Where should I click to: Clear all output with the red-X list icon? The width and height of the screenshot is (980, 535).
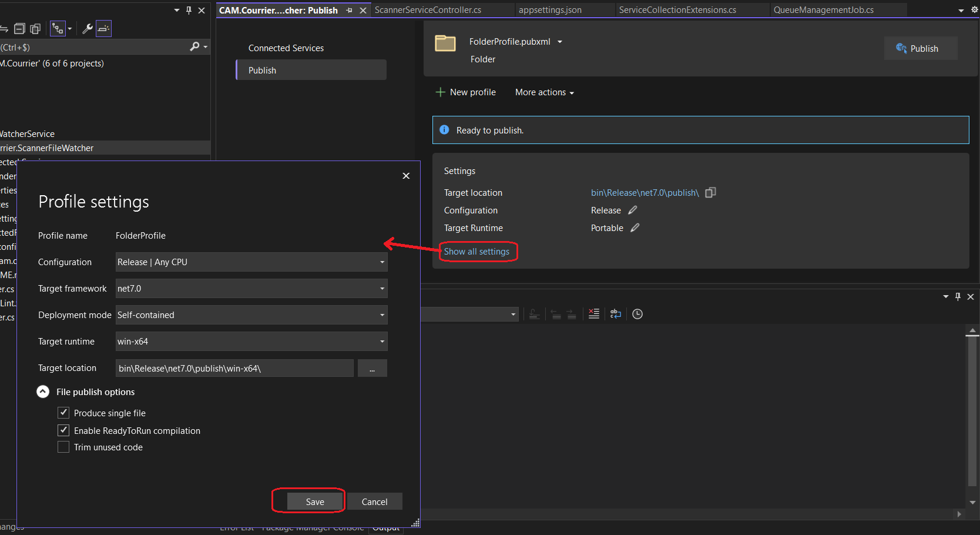[594, 314]
